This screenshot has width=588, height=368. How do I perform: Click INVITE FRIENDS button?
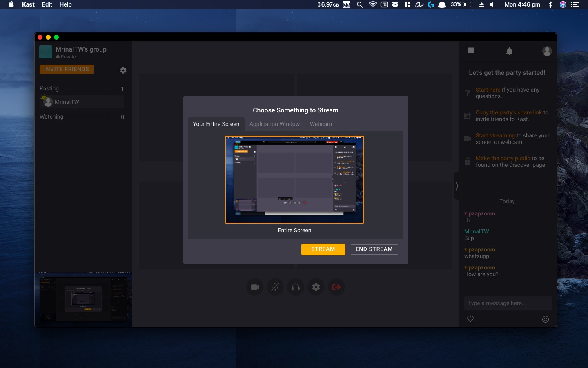[x=67, y=69]
